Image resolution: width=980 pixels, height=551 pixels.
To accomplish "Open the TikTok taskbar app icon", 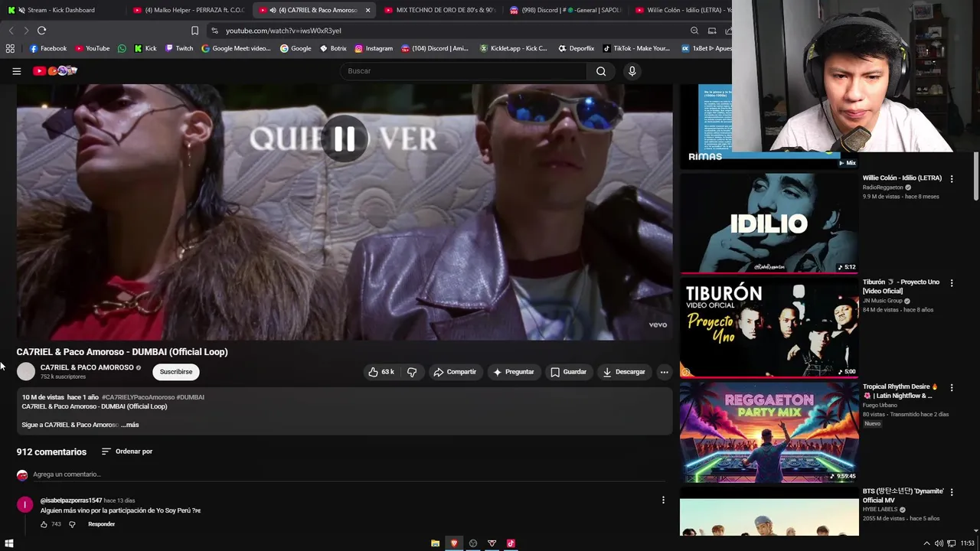I will click(x=511, y=543).
